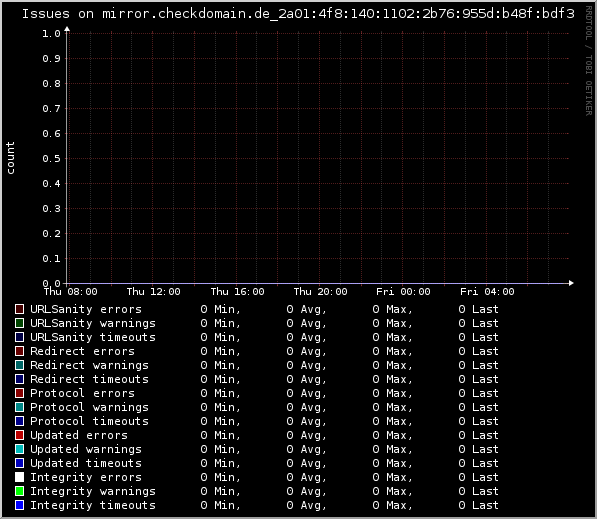Select the URLSanity timeouts legend swatch

tap(19, 337)
